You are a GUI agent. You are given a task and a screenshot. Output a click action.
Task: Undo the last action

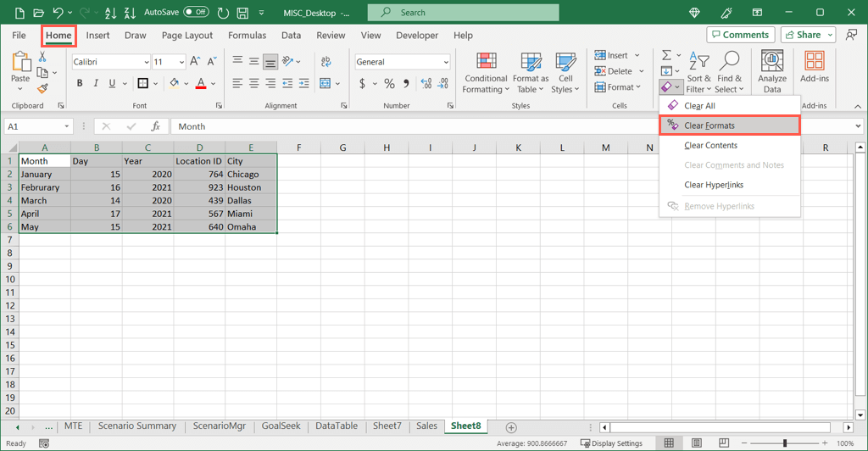pyautogui.click(x=58, y=12)
